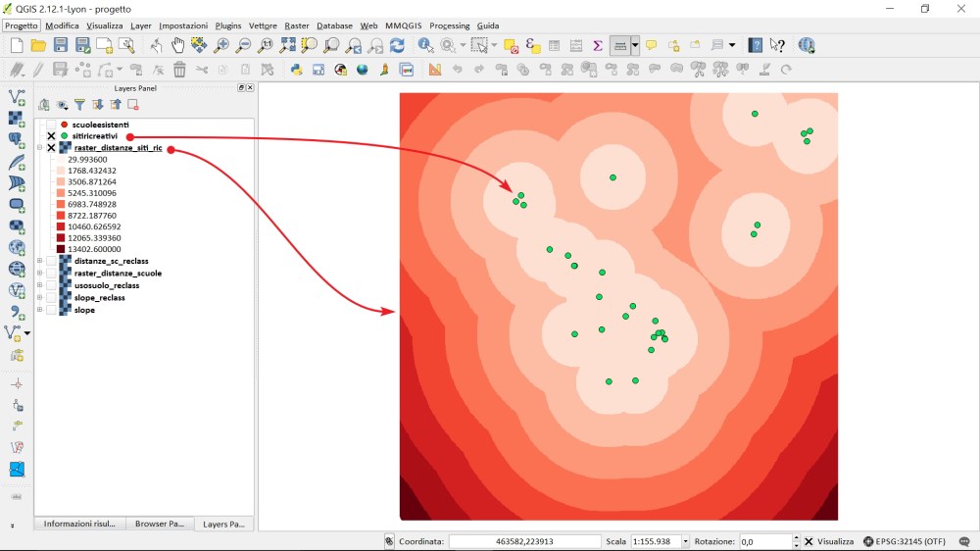Open the Statistical Summary sigma icon
Screen dimensions: 980x551
pos(597,45)
